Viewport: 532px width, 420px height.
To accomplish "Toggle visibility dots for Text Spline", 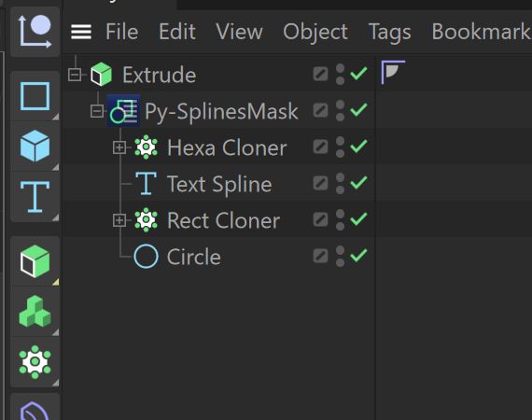I will pos(340,184).
